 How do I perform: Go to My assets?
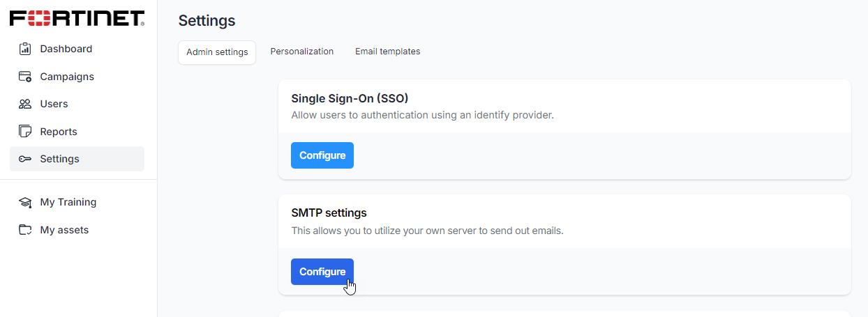point(64,230)
